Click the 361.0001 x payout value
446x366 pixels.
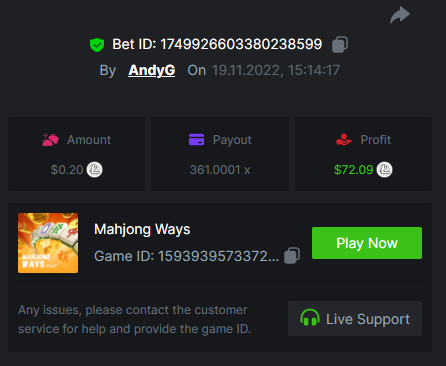(x=220, y=170)
